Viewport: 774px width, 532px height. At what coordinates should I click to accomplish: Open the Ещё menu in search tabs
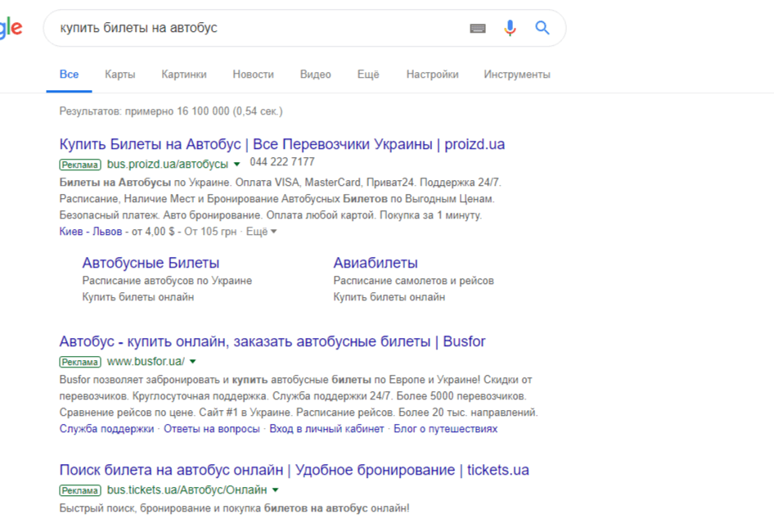pos(368,74)
